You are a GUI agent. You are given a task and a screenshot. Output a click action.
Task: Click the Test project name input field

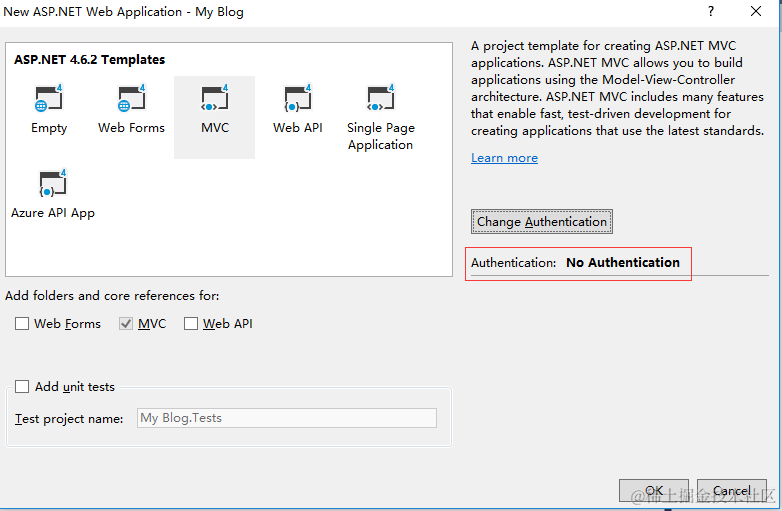(x=287, y=418)
